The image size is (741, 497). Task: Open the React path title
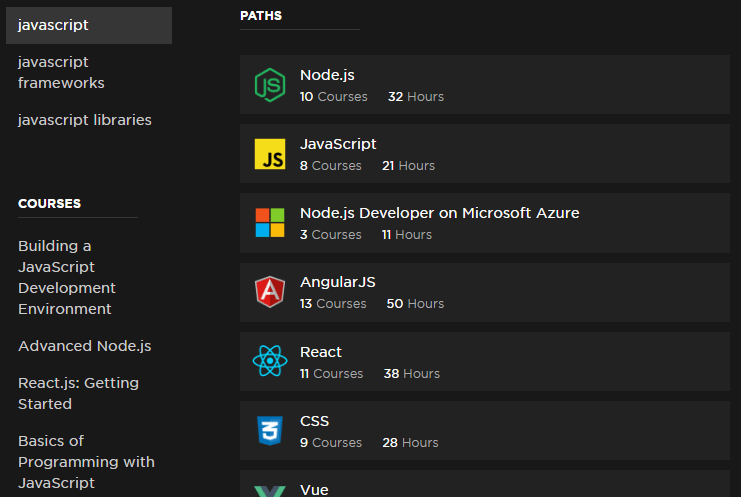click(320, 352)
